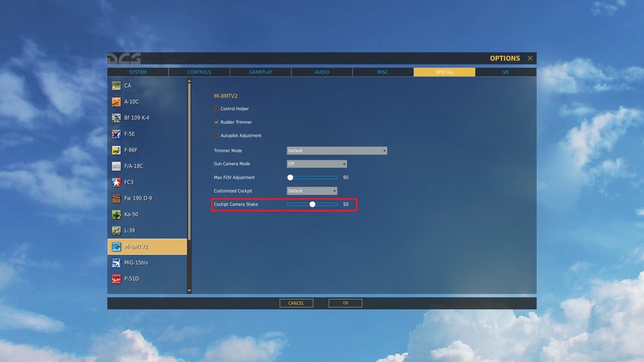This screenshot has height=362, width=644.
Task: Click the Max FOV Adjustment value 90
Action: point(346,178)
